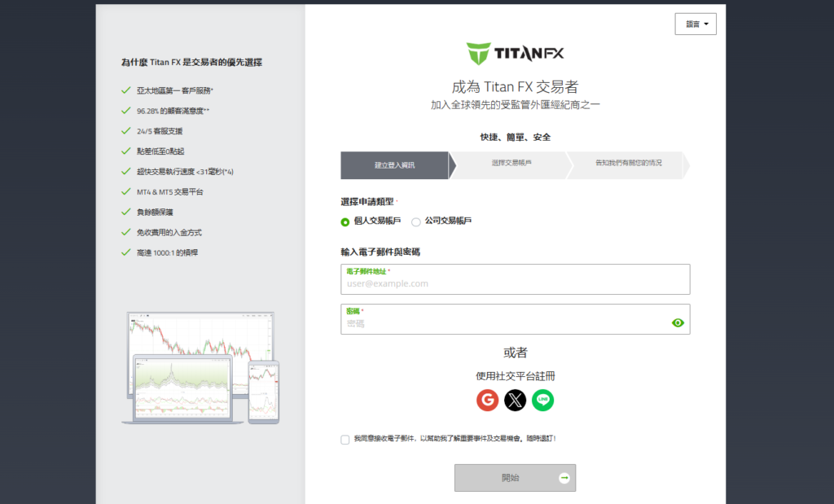Click the text 96.28% 的顧客滿意度
The image size is (834, 504).
[x=173, y=111]
